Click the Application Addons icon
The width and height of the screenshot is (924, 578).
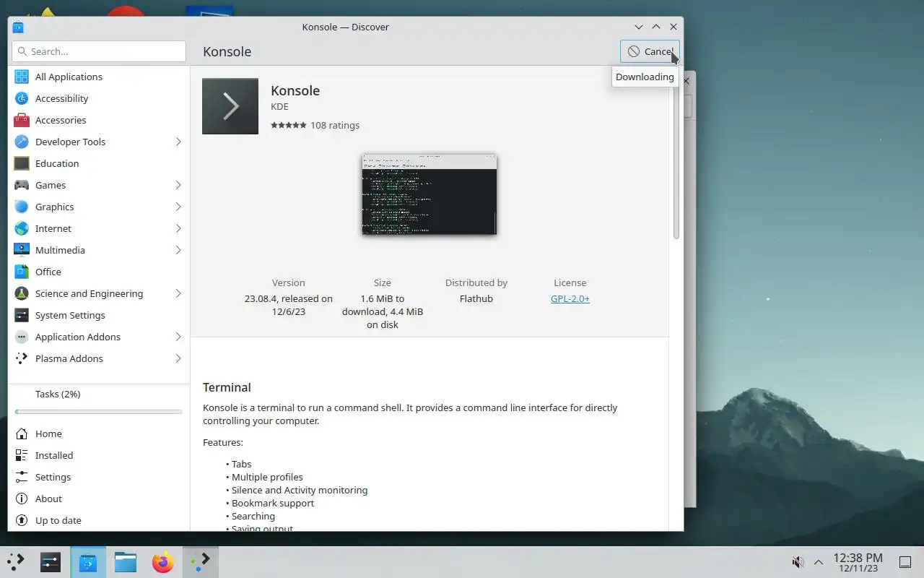22,337
